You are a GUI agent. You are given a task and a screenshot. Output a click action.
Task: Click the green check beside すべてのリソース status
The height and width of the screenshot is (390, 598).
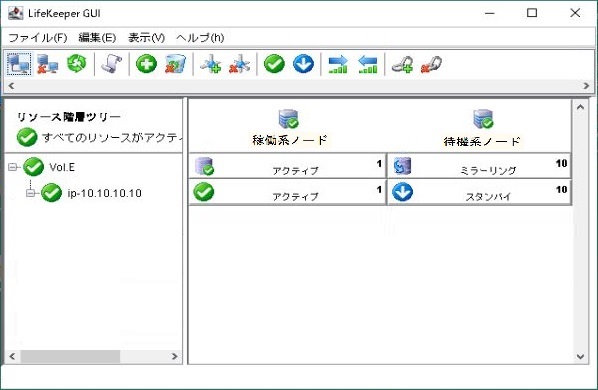(27, 137)
